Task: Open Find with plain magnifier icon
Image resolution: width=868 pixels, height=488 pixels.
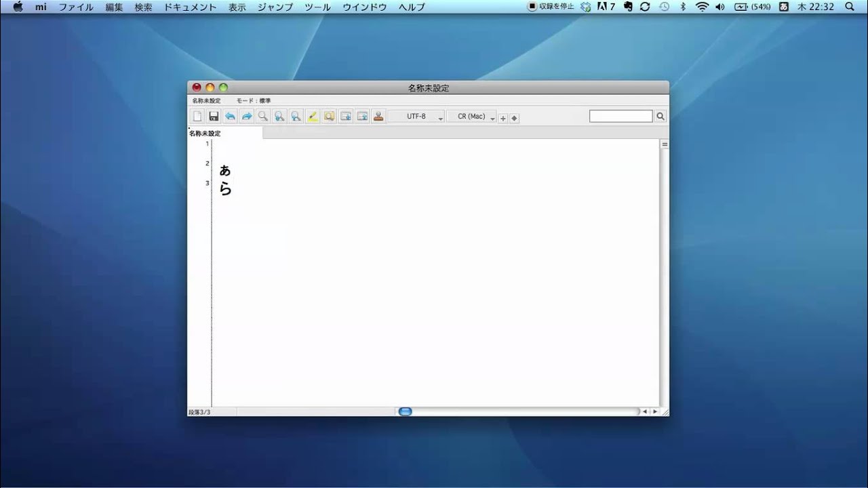Action: (263, 116)
